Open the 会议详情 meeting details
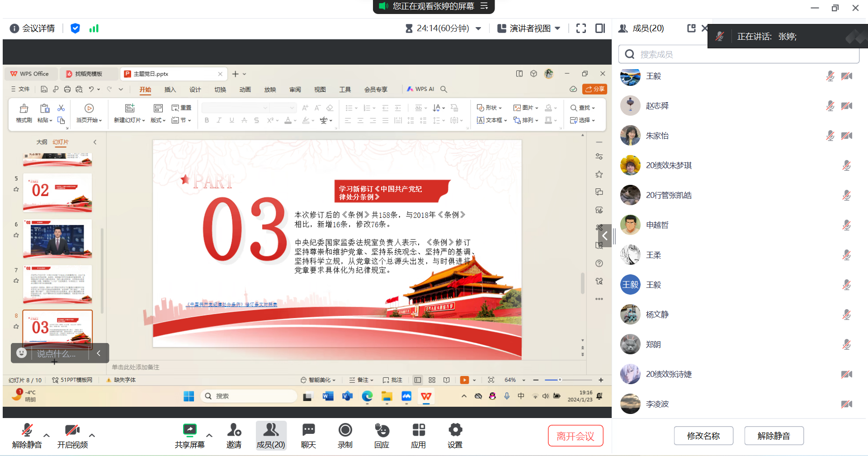Screen dimensions: 868x456 33,28
